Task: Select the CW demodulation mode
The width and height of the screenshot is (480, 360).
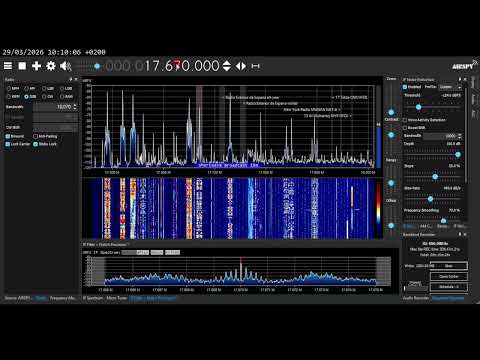Action: (x=48, y=96)
